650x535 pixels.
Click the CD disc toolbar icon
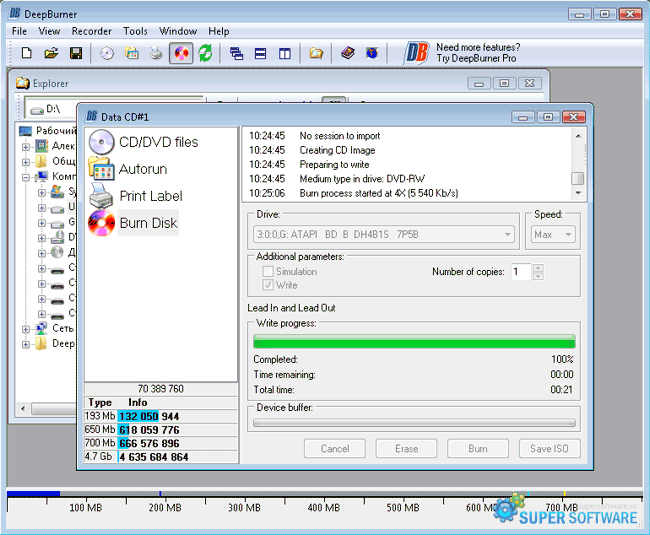(x=107, y=53)
